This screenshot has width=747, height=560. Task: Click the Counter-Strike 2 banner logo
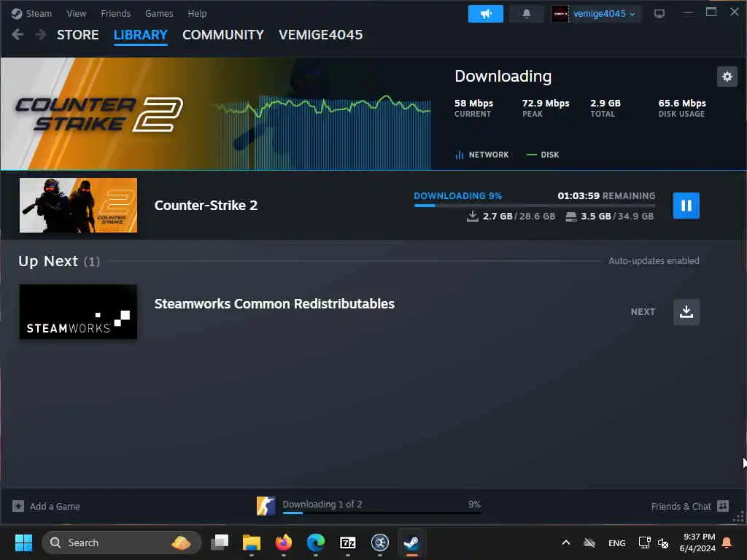[99, 114]
